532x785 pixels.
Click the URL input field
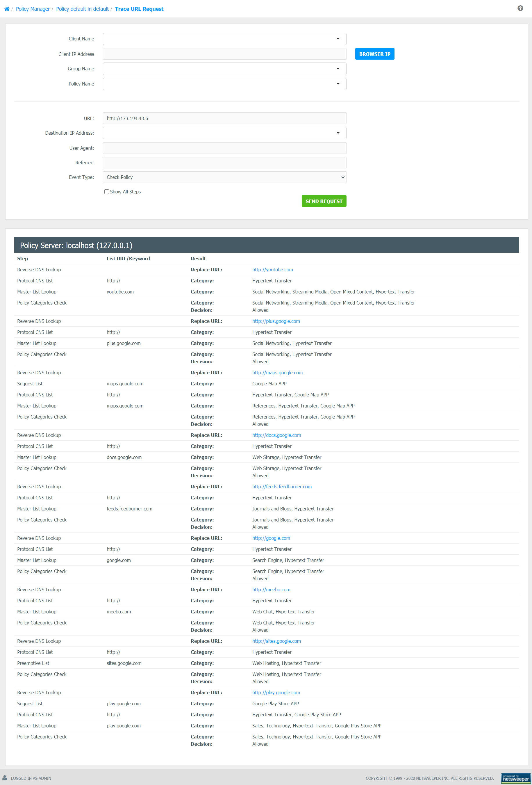pos(224,118)
